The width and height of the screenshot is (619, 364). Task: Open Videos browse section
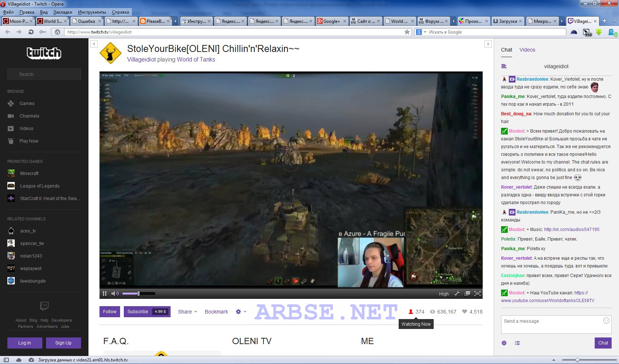[x=26, y=129]
